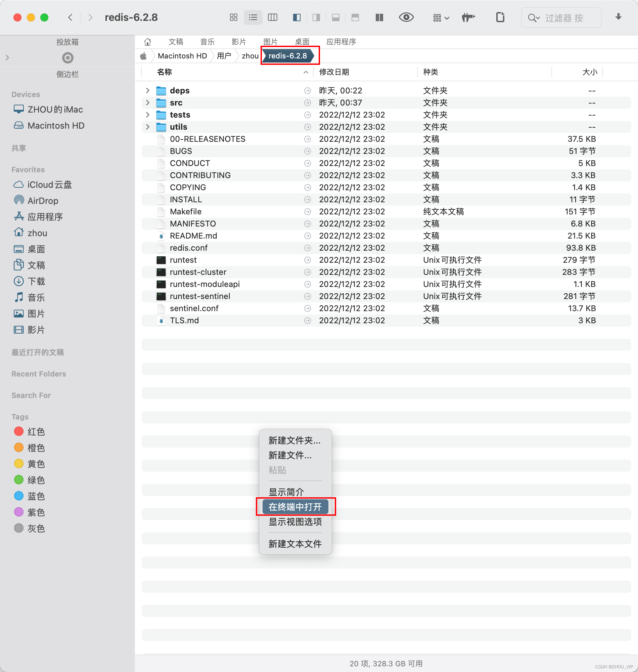Open 桌面 in the favorites bar
The image size is (638, 672).
[x=302, y=42]
